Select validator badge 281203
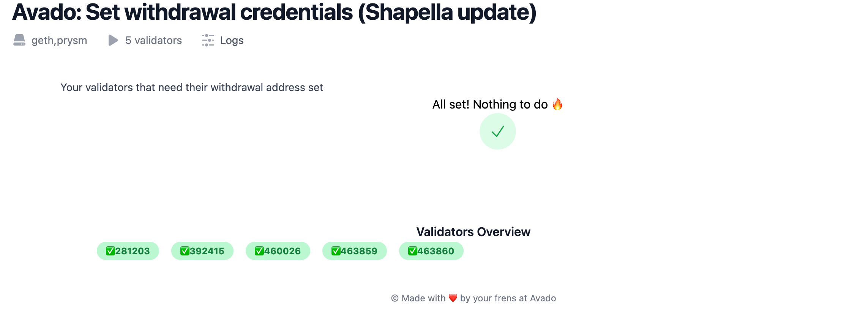Viewport: 868px width, 315px height. 128,251
